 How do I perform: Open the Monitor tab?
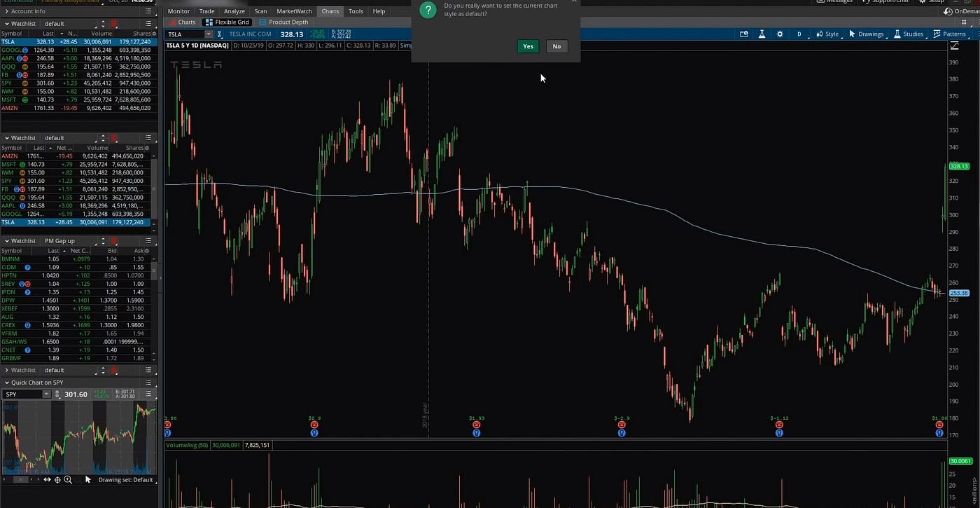[178, 11]
